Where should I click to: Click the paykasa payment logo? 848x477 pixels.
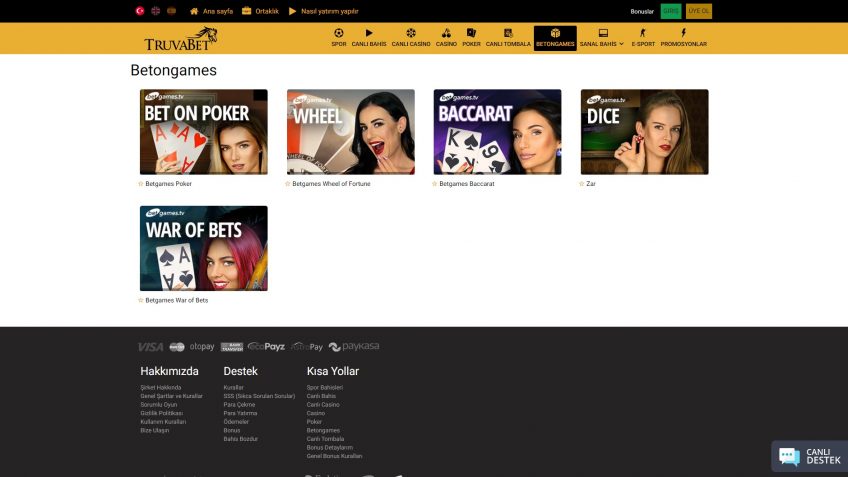pos(354,347)
